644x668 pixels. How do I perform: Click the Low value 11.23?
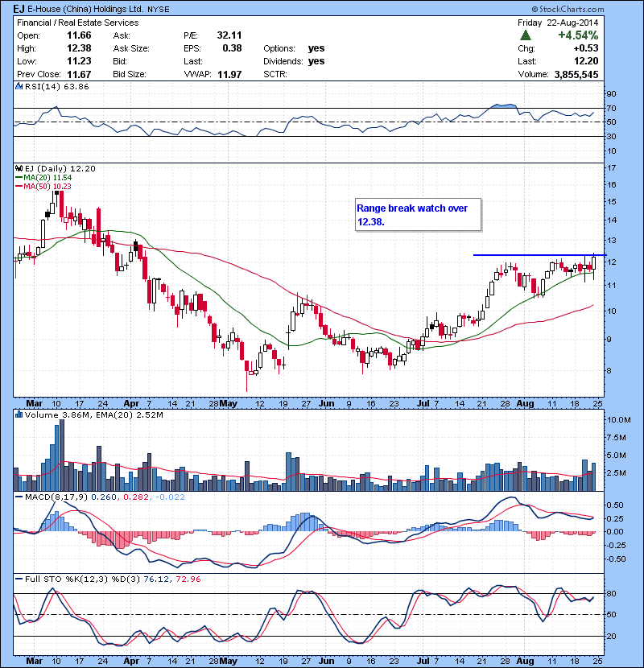tap(79, 61)
